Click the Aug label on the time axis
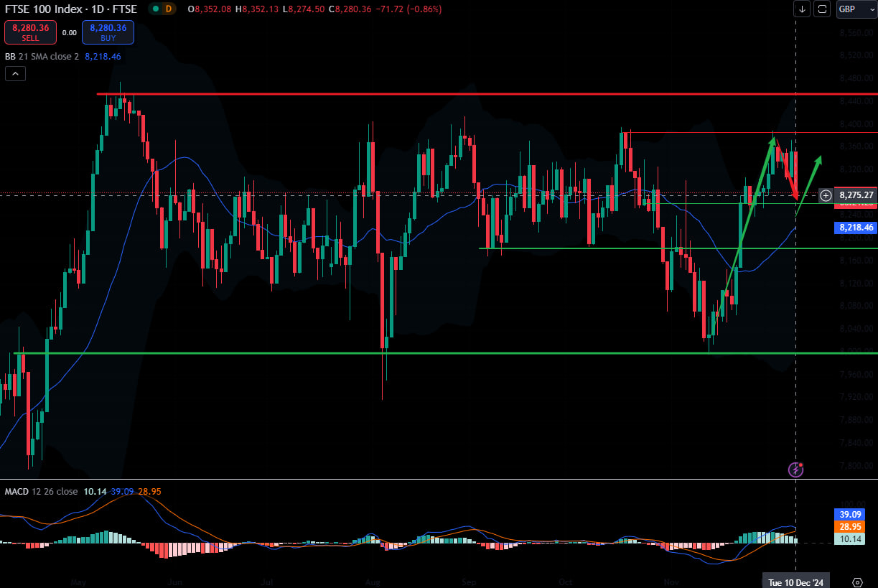 point(372,581)
